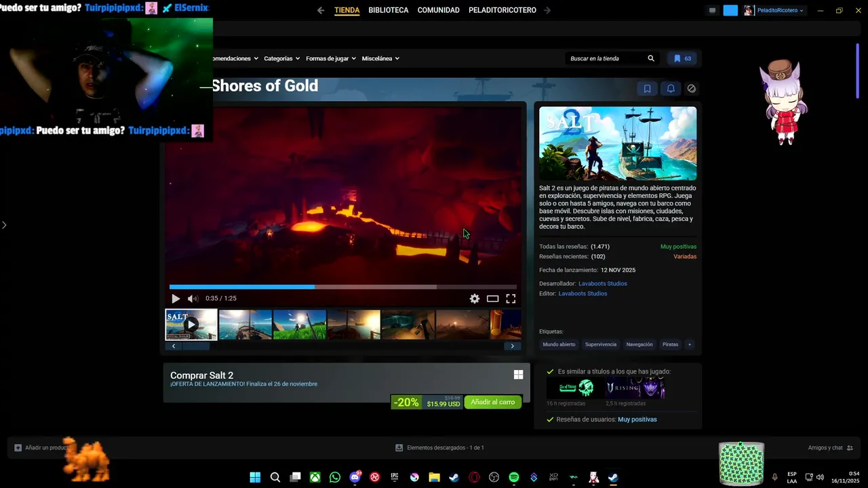Open the BIBLIOTECA tab
Viewport: 868px width, 488px height.
point(389,10)
